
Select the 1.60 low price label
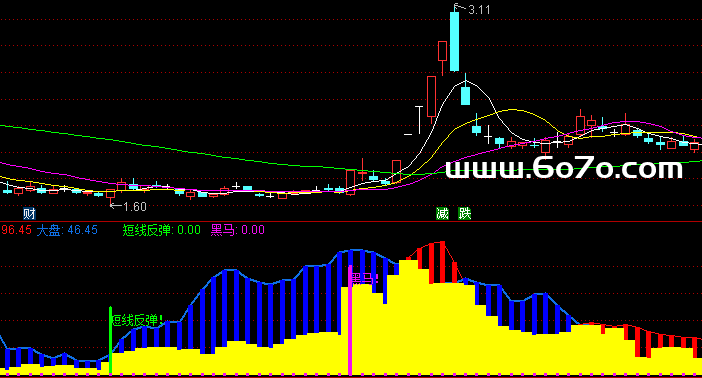point(135,206)
